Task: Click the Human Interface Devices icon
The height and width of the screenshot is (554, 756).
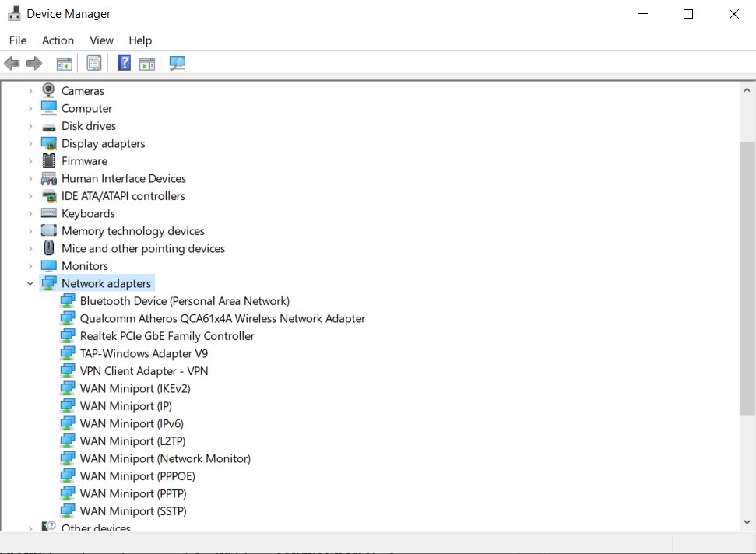Action: point(49,179)
